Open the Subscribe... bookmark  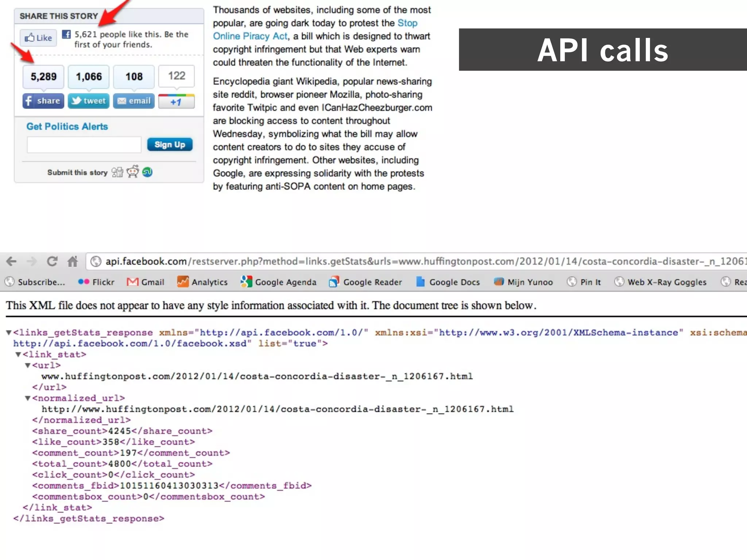click(35, 282)
